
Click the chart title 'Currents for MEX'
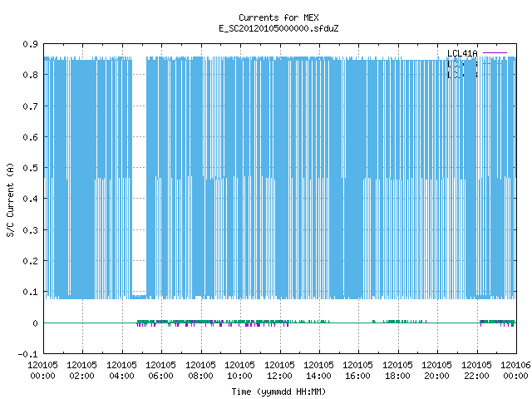tap(278, 17)
